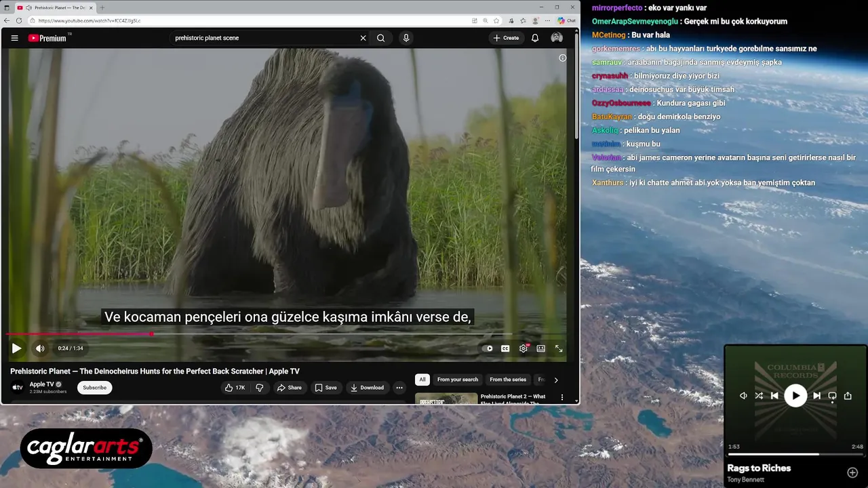Mute the YouTube video volume
The image size is (868, 488).
click(40, 348)
